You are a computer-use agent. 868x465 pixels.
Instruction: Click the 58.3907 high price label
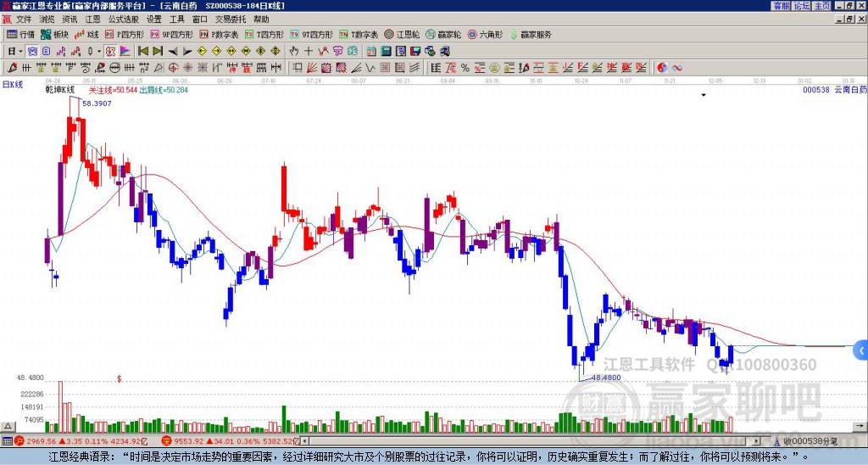(x=97, y=103)
